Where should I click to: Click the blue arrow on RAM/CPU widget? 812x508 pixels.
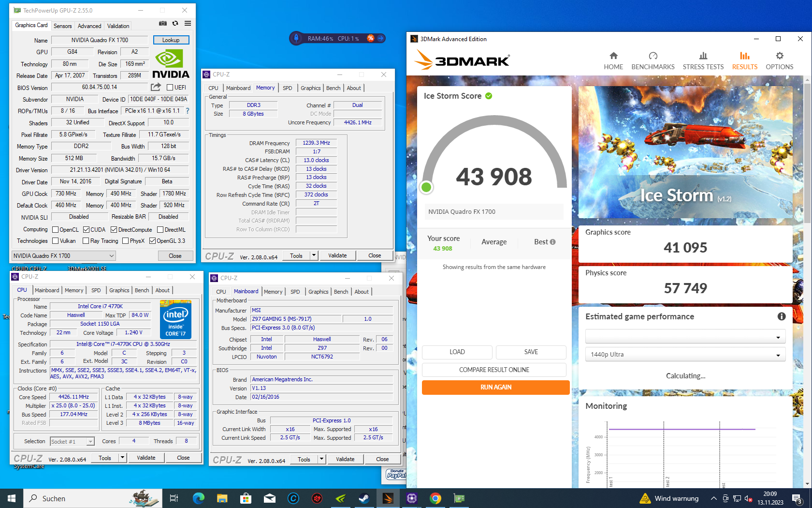coord(380,38)
